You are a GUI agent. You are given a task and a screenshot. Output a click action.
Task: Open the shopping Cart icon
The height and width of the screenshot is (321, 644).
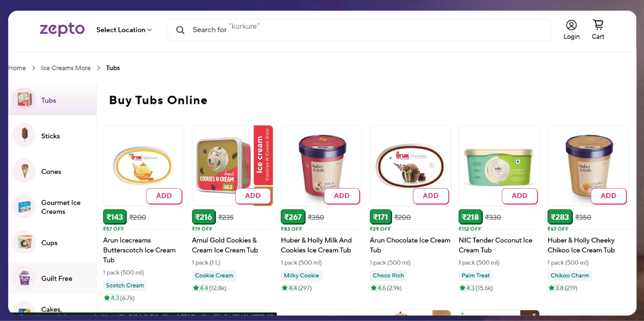pos(598,25)
